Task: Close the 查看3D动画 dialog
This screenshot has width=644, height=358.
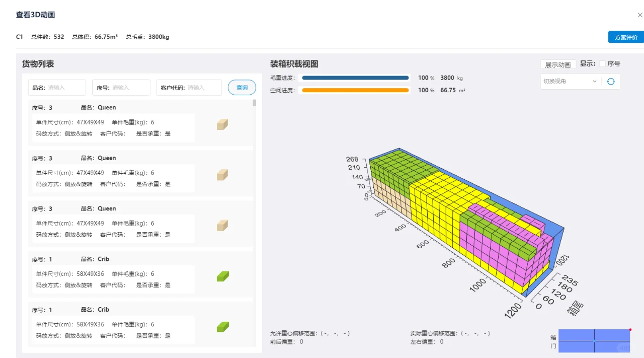Action: 639,15
